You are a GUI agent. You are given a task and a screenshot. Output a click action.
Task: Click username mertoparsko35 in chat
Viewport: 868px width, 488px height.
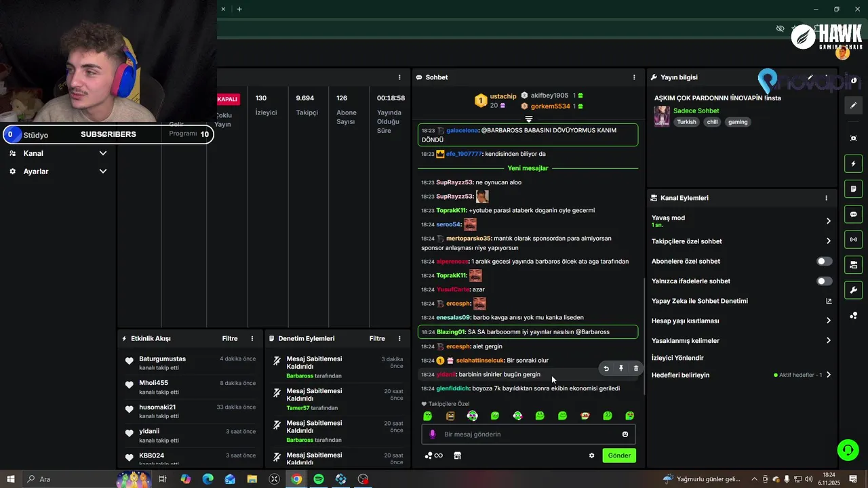(x=468, y=239)
